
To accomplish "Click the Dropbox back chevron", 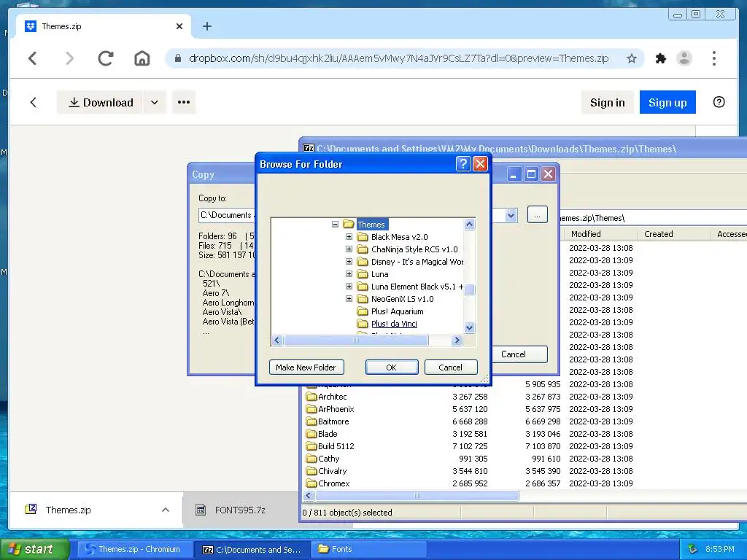I will tap(34, 102).
